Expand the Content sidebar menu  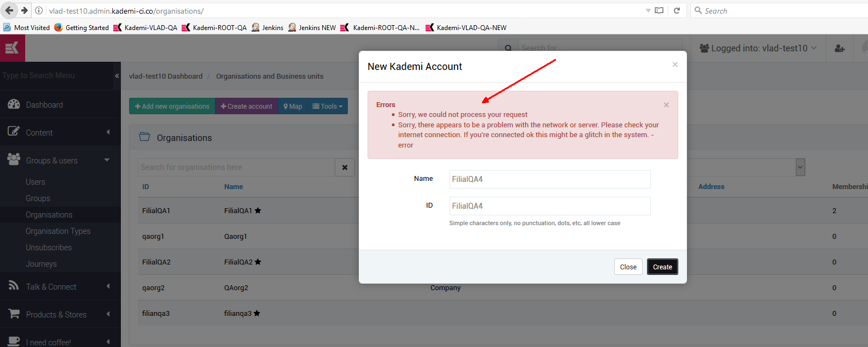click(x=108, y=132)
